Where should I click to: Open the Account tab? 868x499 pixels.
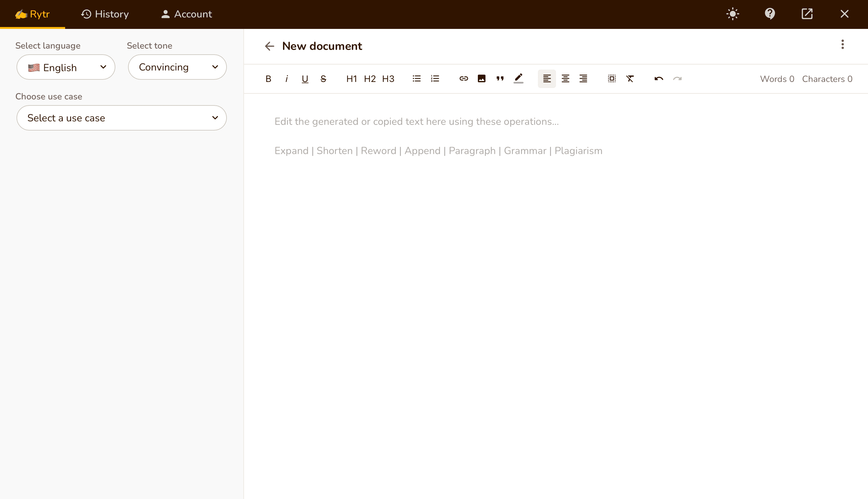[x=186, y=14]
